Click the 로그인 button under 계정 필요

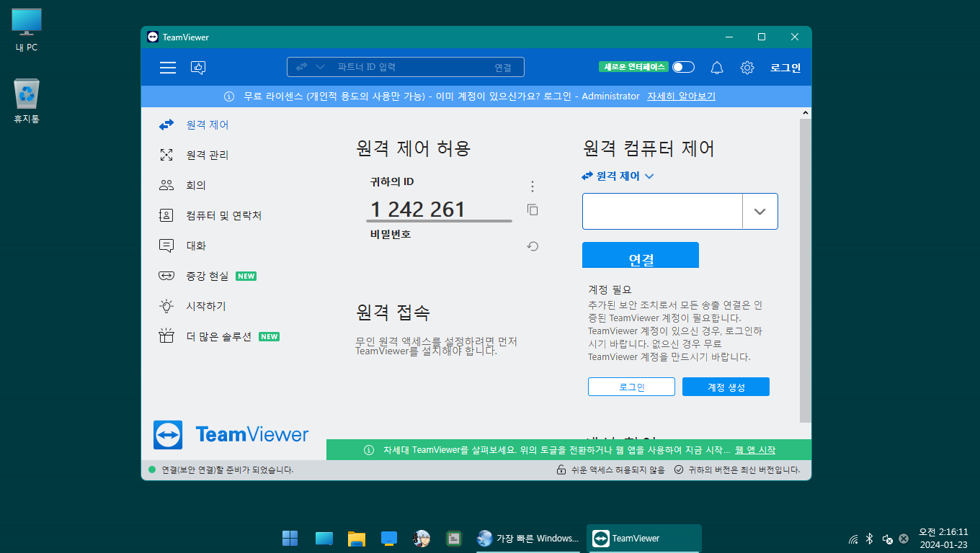(631, 387)
